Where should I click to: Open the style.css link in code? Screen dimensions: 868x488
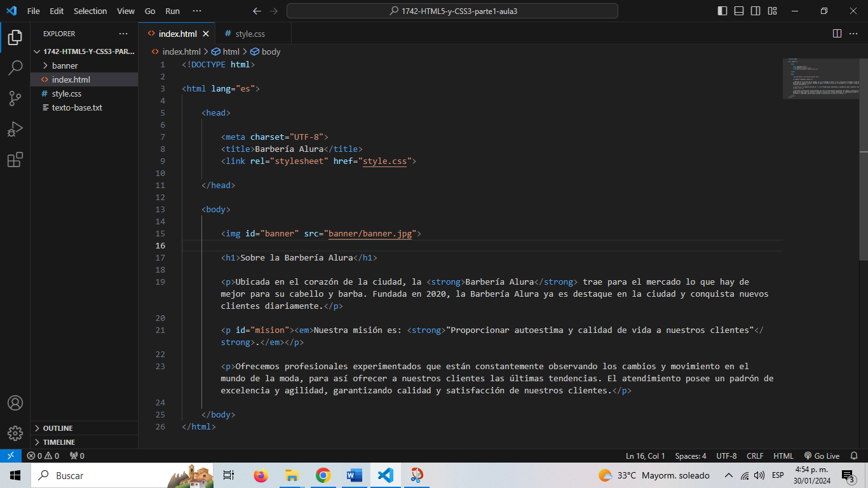pyautogui.click(x=384, y=161)
